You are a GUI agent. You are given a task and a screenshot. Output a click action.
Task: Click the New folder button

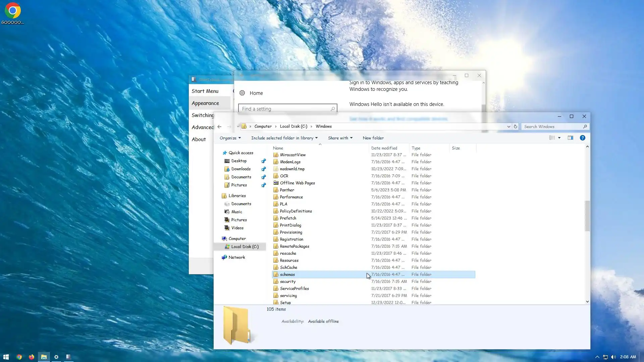373,138
